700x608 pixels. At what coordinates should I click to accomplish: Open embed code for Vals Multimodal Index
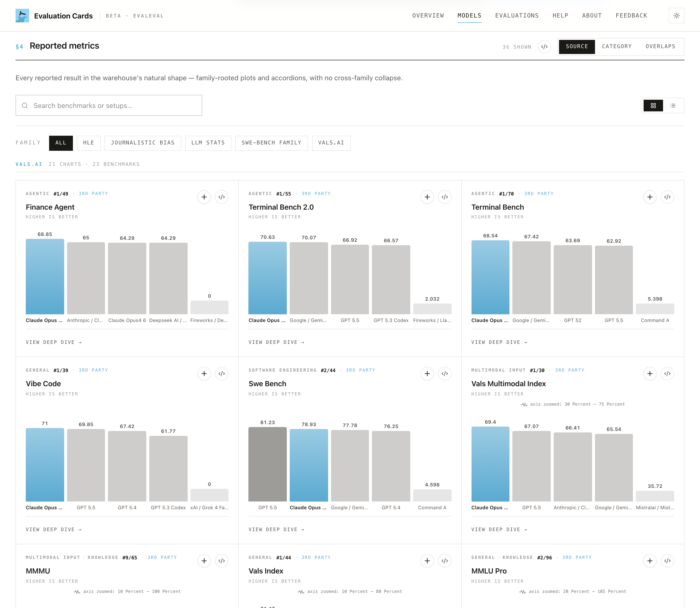click(x=667, y=374)
